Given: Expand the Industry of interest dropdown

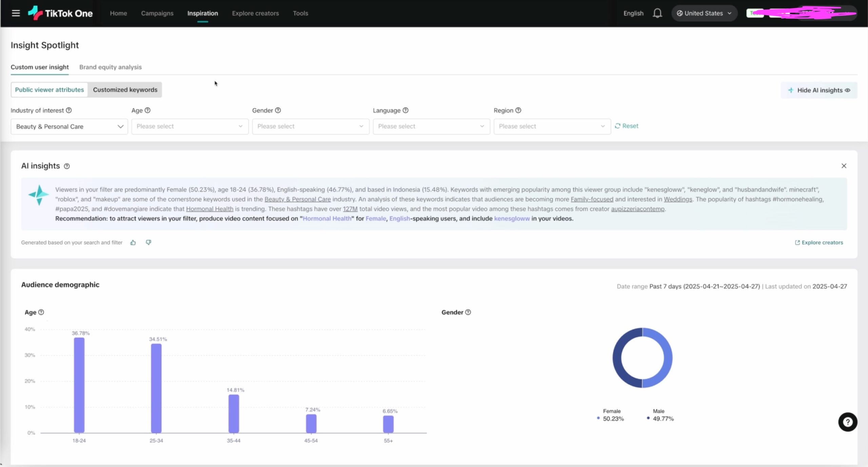Looking at the screenshot, I should click(x=69, y=127).
